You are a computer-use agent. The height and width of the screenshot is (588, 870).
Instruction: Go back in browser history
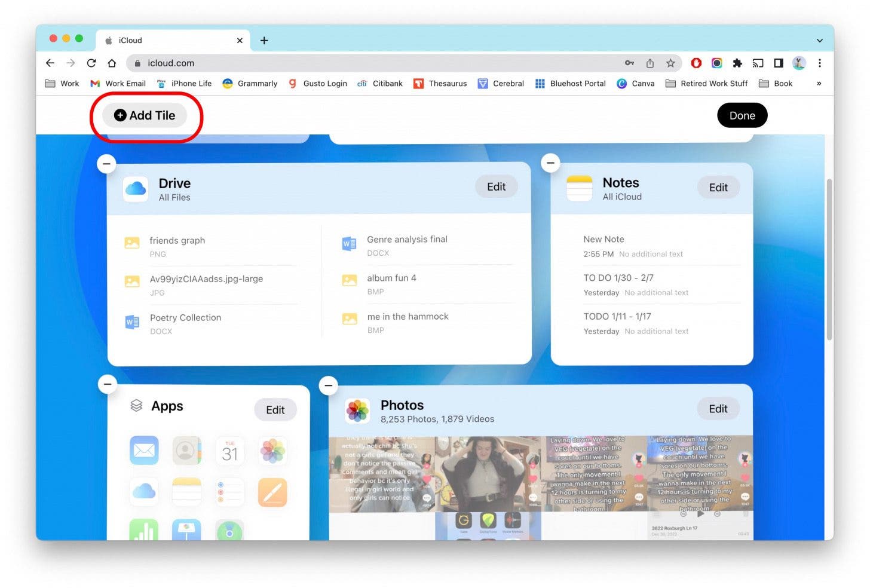coord(50,63)
